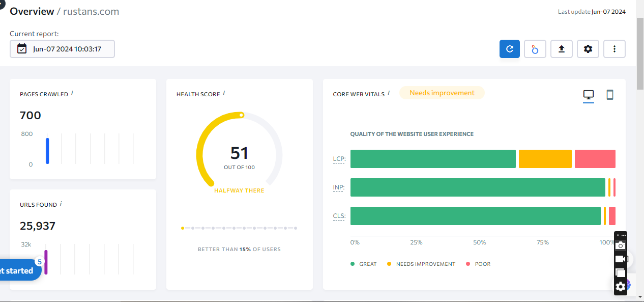Image resolution: width=644 pixels, height=302 pixels.
Task: Switch Core Web Vitals to desktop view
Action: coord(589,95)
